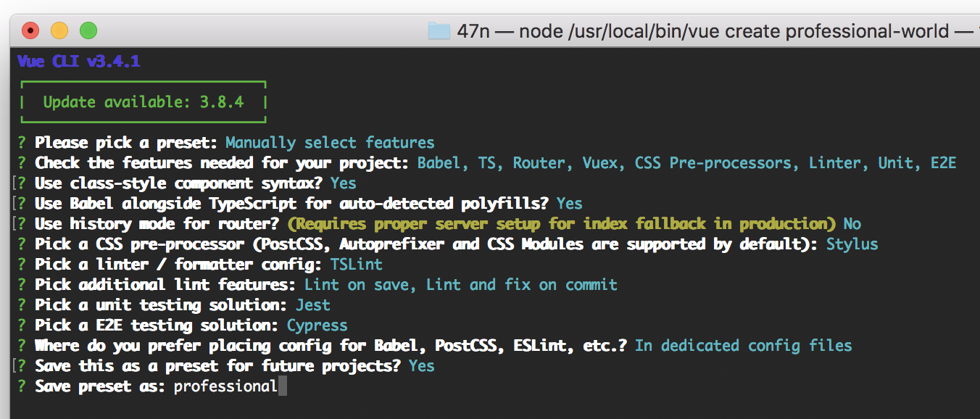Click the green zoom button
This screenshot has width=980, height=419.
point(87,30)
